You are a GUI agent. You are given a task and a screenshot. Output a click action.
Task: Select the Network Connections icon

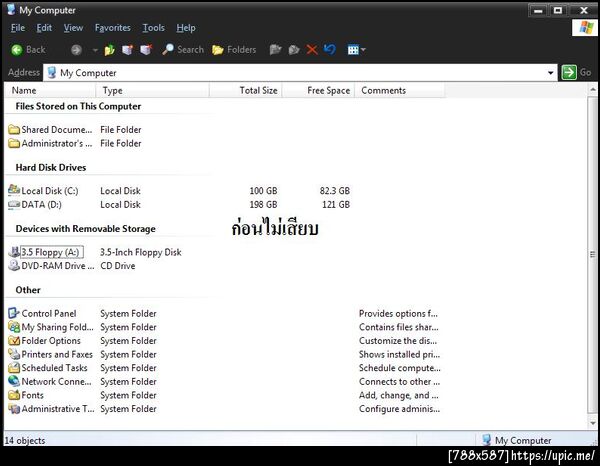point(14,381)
